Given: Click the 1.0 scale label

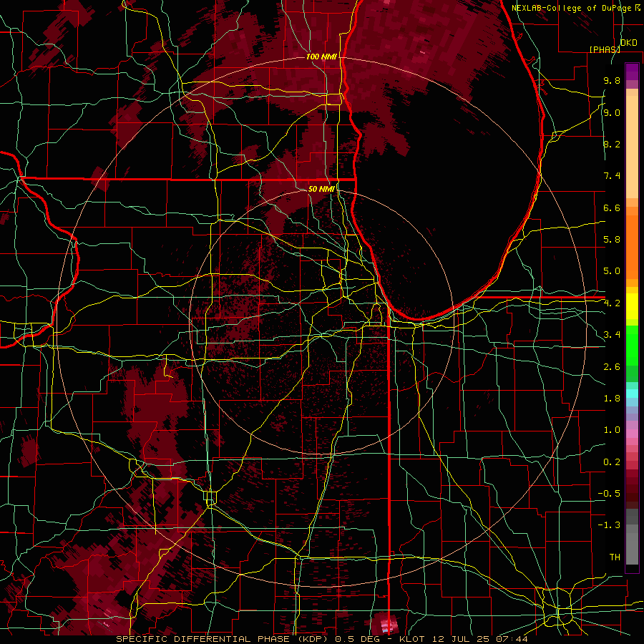Looking at the screenshot, I should click(x=612, y=430).
